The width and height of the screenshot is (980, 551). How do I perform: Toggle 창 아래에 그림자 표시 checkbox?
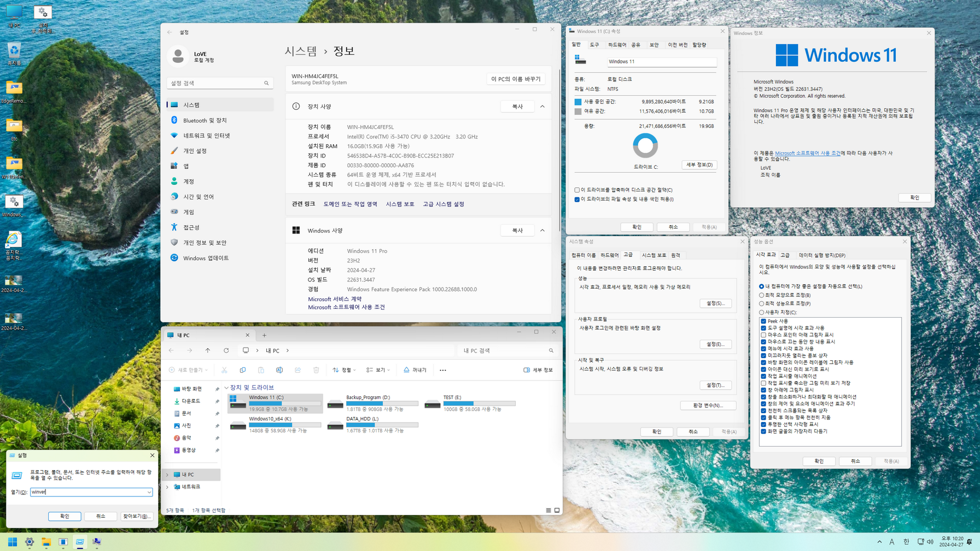coord(763,390)
